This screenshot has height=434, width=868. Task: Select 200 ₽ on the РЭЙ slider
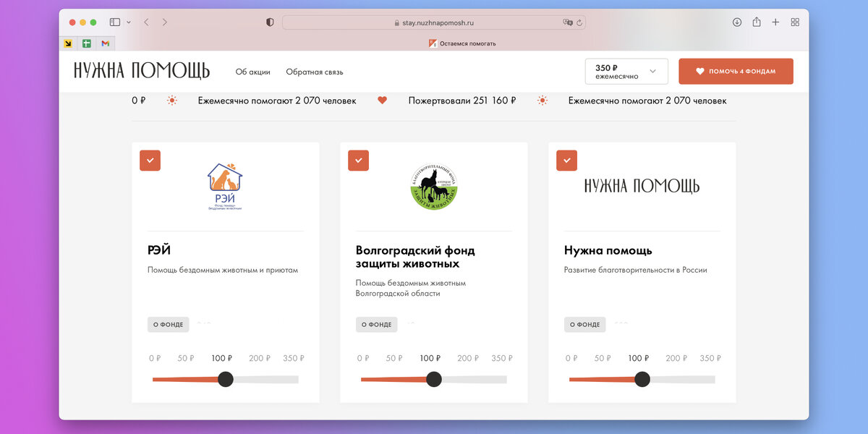[x=259, y=358]
